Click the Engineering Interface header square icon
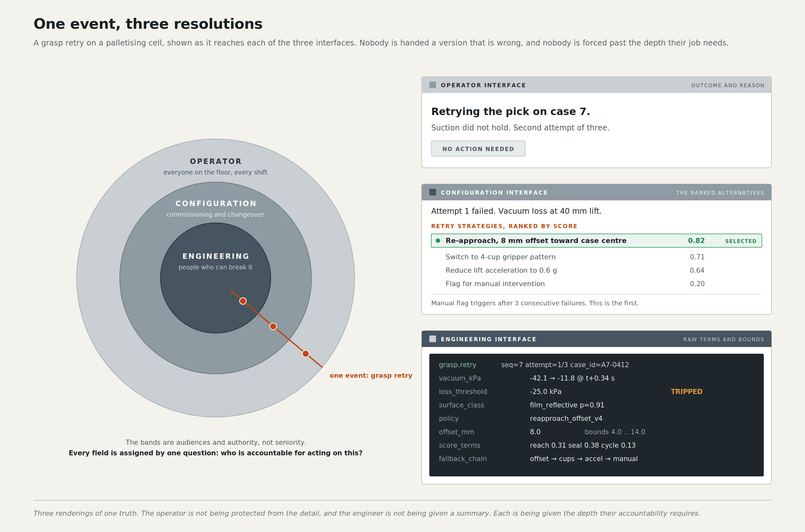805x532 pixels. (433, 339)
